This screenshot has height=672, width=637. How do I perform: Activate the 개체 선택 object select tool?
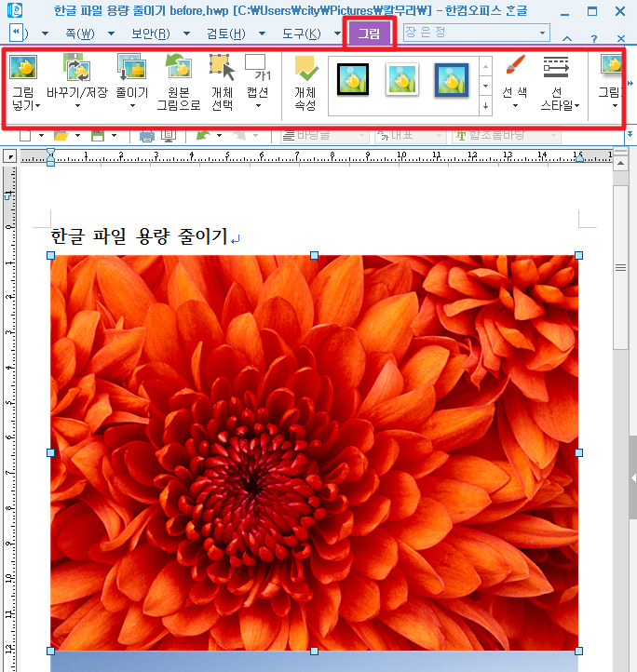(x=222, y=67)
